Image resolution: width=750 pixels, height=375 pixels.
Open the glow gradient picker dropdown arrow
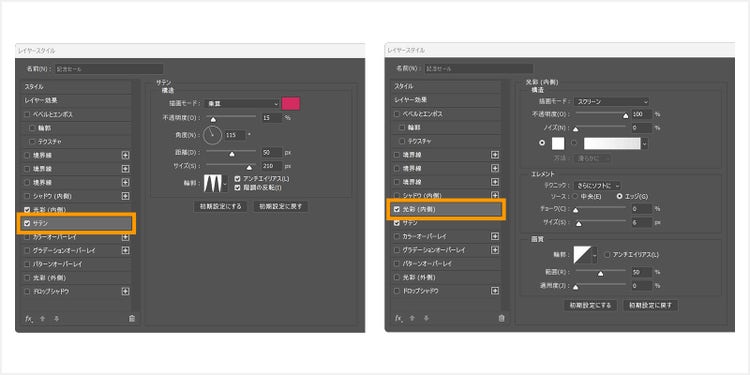tap(645, 143)
